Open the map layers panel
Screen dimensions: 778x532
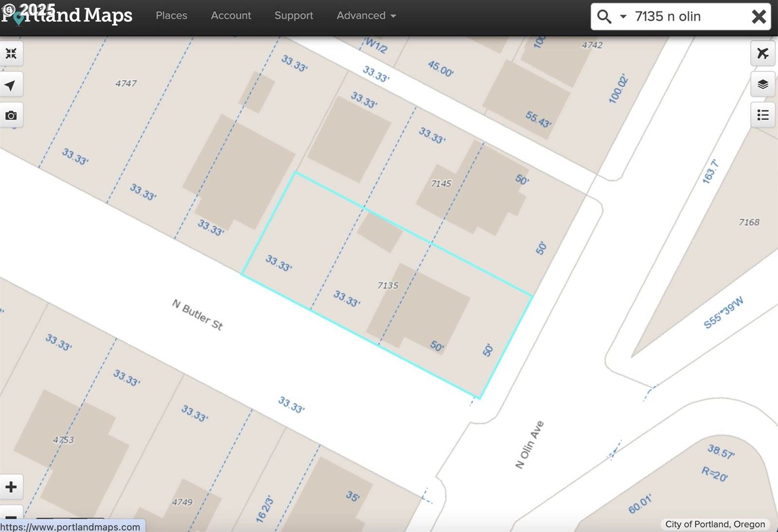pos(762,85)
